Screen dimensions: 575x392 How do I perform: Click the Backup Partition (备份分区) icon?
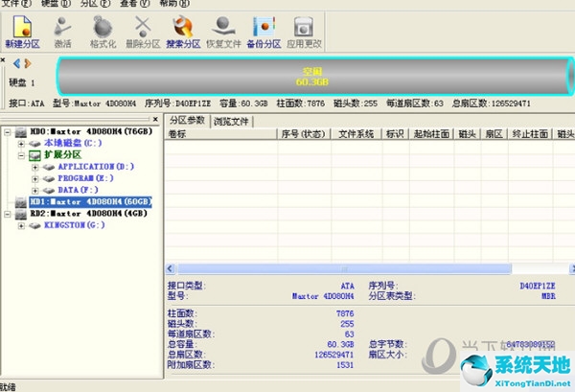pos(264,33)
